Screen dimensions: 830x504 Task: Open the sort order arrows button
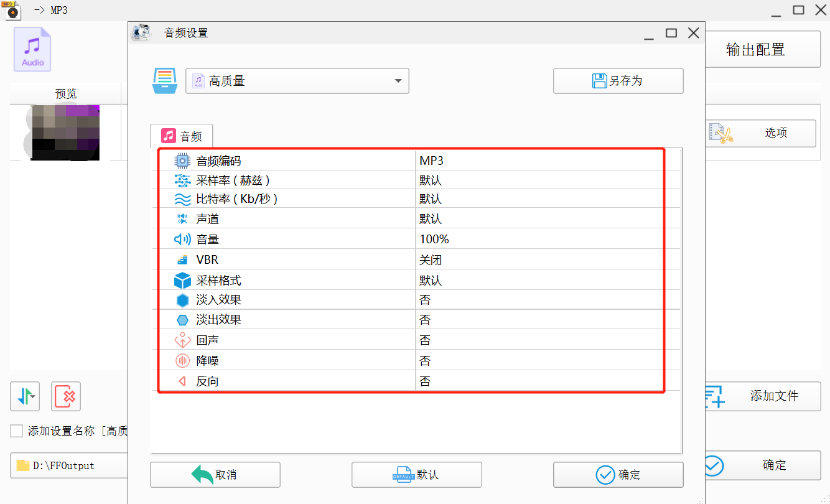pos(25,396)
